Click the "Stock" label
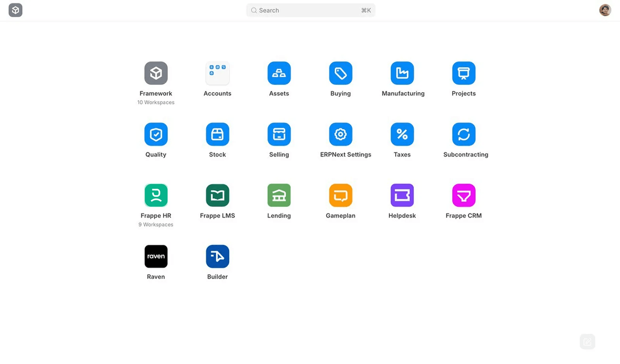This screenshot has width=620, height=364. 217,155
